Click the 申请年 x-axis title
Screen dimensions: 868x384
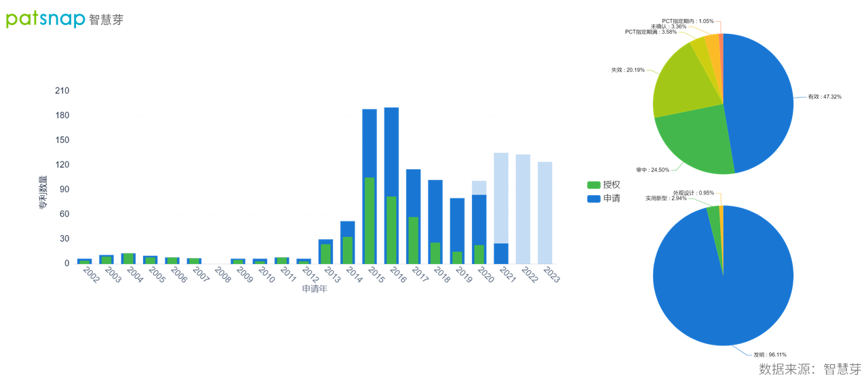(x=314, y=289)
